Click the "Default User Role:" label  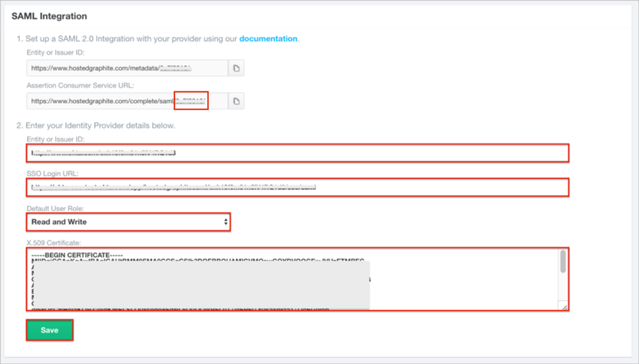56,208
